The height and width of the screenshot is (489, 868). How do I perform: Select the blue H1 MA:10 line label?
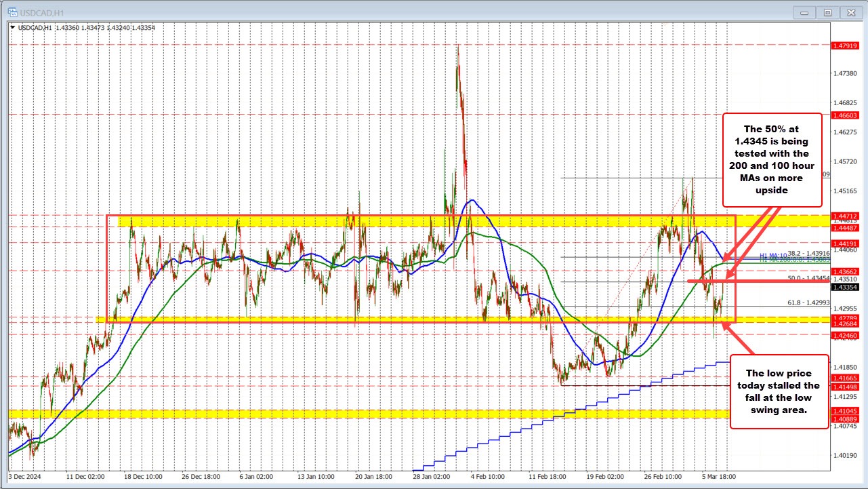click(773, 256)
